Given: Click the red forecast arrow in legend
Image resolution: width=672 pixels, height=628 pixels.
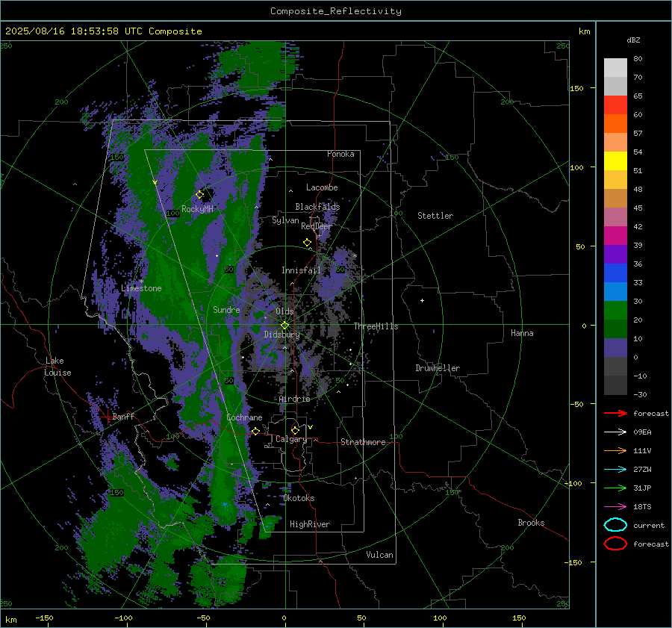Looking at the screenshot, I should tap(615, 413).
